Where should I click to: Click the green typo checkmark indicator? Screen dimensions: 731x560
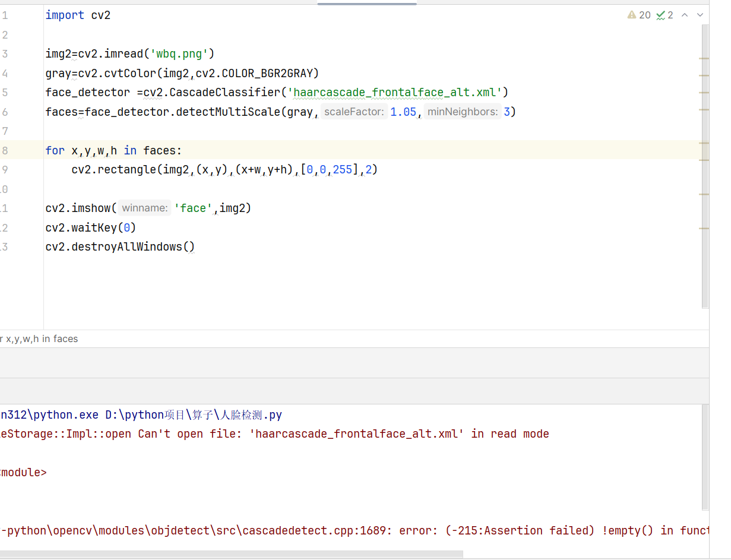click(x=664, y=15)
